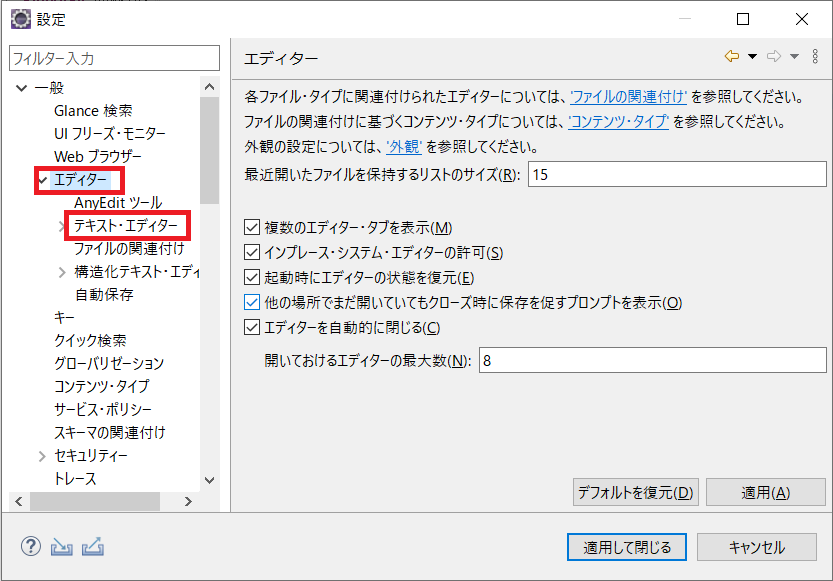
Task: Expand the セキュリティー tree node
Action: click(42, 456)
